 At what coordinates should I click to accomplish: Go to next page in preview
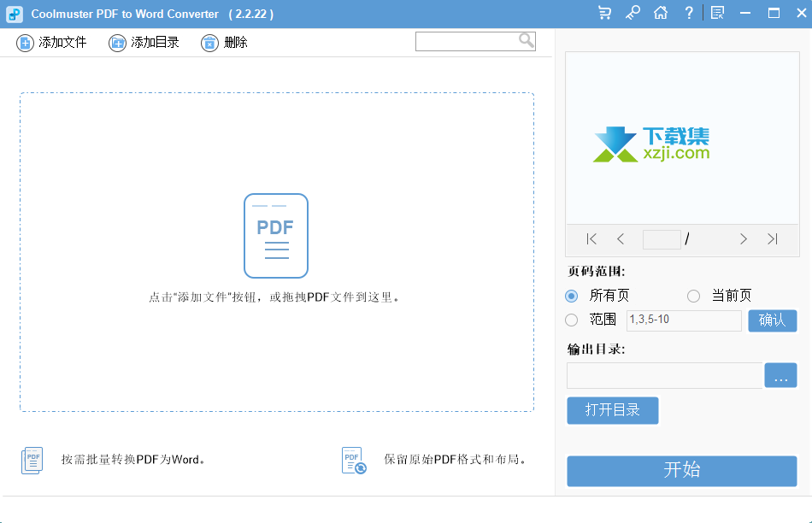pos(744,238)
